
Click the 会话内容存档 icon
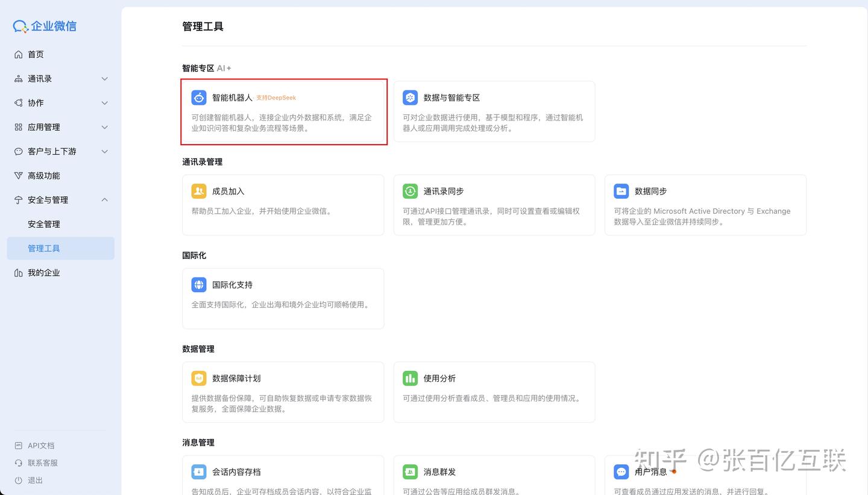199,472
